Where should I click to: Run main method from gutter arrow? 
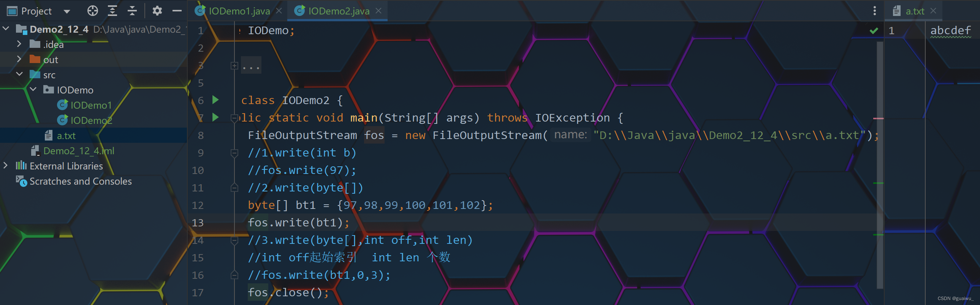[215, 117]
